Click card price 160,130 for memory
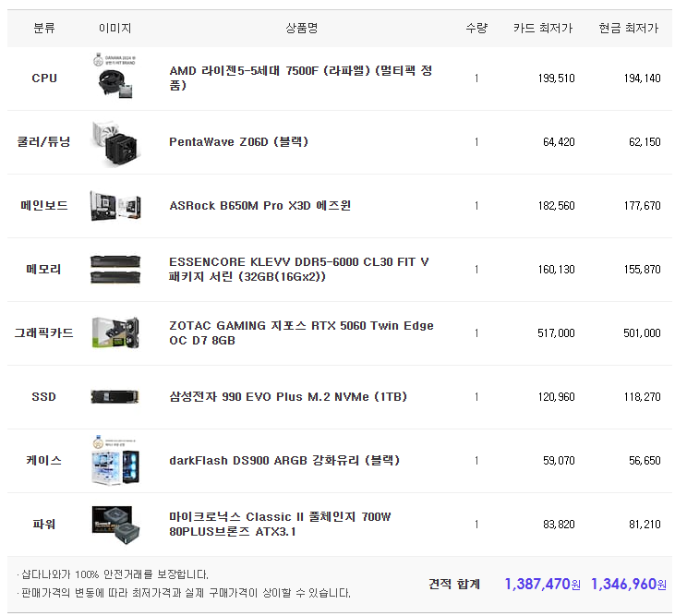This screenshot has width=675, height=616. (x=556, y=269)
